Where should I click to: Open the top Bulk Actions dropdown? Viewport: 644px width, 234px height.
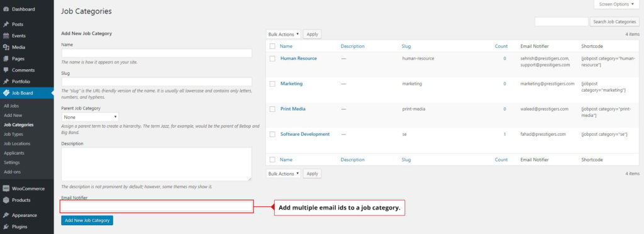tap(284, 35)
